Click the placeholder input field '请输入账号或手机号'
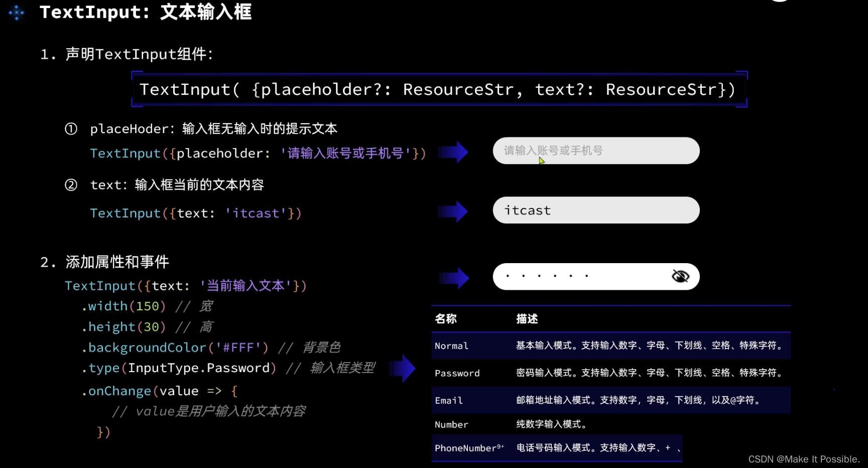 coord(596,151)
